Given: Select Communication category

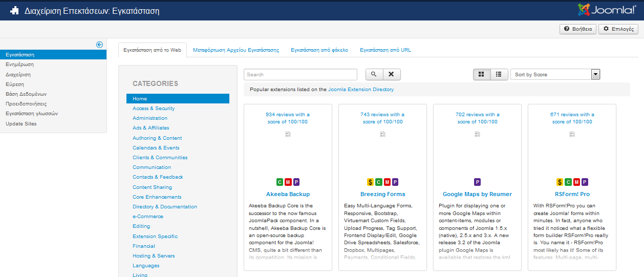Looking at the screenshot, I should tap(152, 167).
